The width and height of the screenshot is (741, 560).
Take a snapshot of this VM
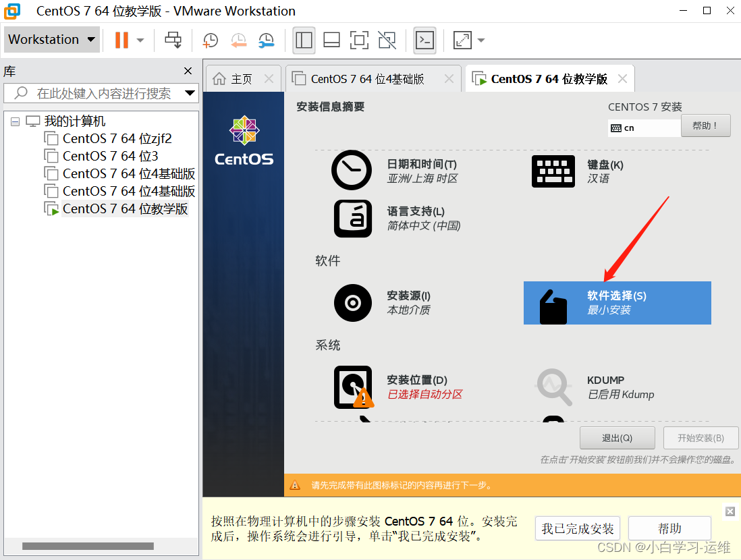click(x=211, y=40)
